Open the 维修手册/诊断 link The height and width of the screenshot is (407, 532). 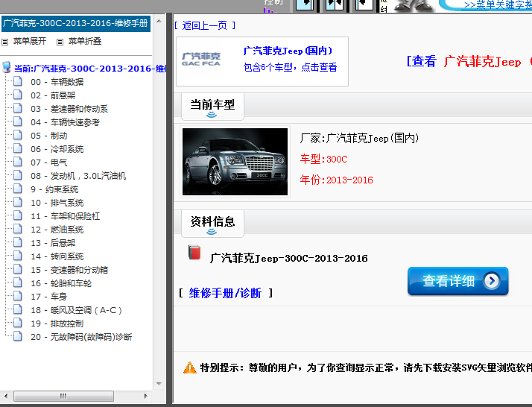[x=225, y=293]
